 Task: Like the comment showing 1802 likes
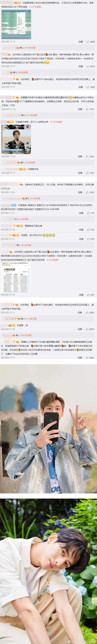tap(88, 87)
